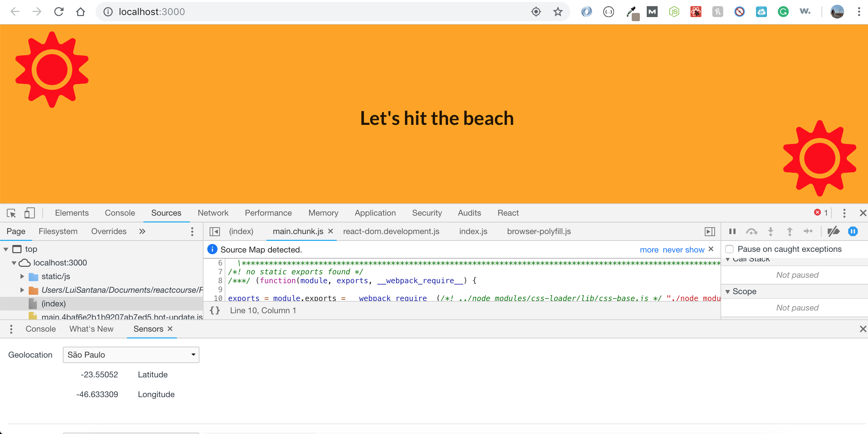868x434 pixels.
Task: Select the inspect element tool
Action: point(11,213)
